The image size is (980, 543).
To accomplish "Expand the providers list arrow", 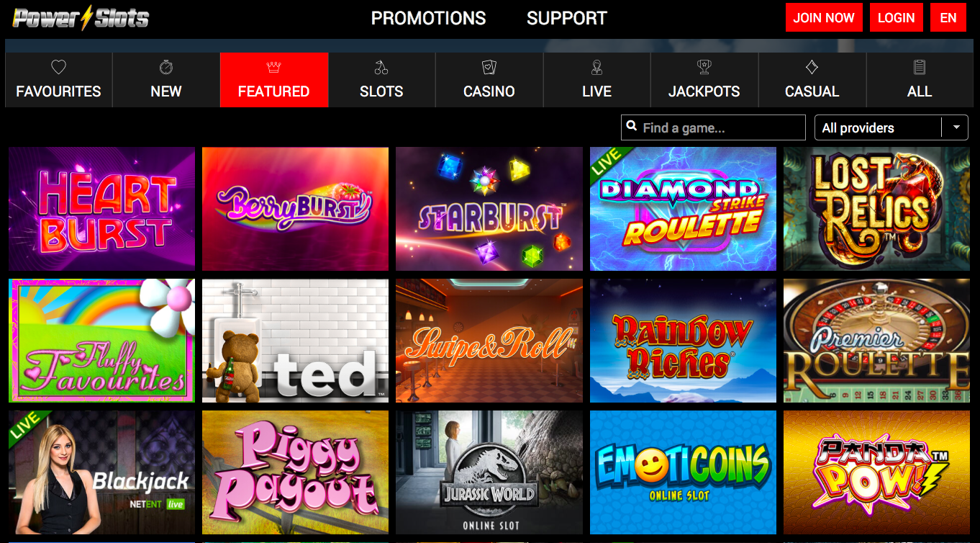I will 956,127.
